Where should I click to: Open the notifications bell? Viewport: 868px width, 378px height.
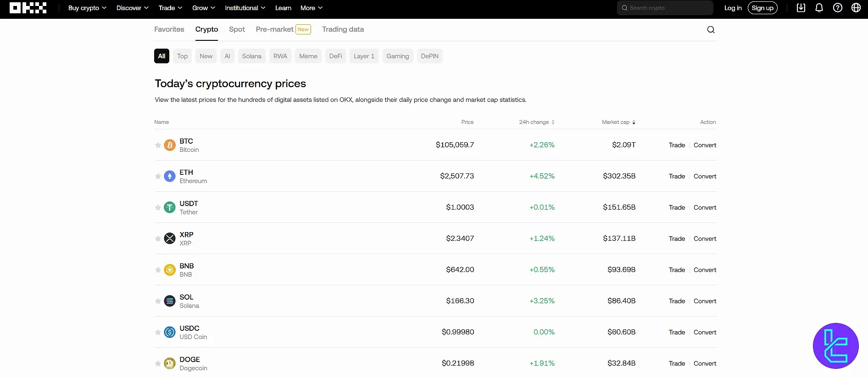tap(819, 8)
